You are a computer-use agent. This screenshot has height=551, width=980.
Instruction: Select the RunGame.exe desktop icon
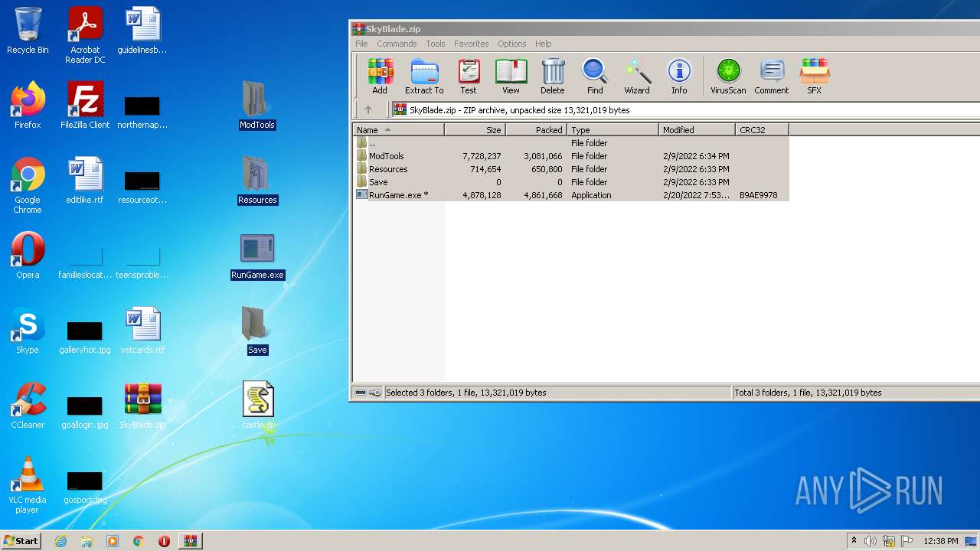[x=257, y=256]
